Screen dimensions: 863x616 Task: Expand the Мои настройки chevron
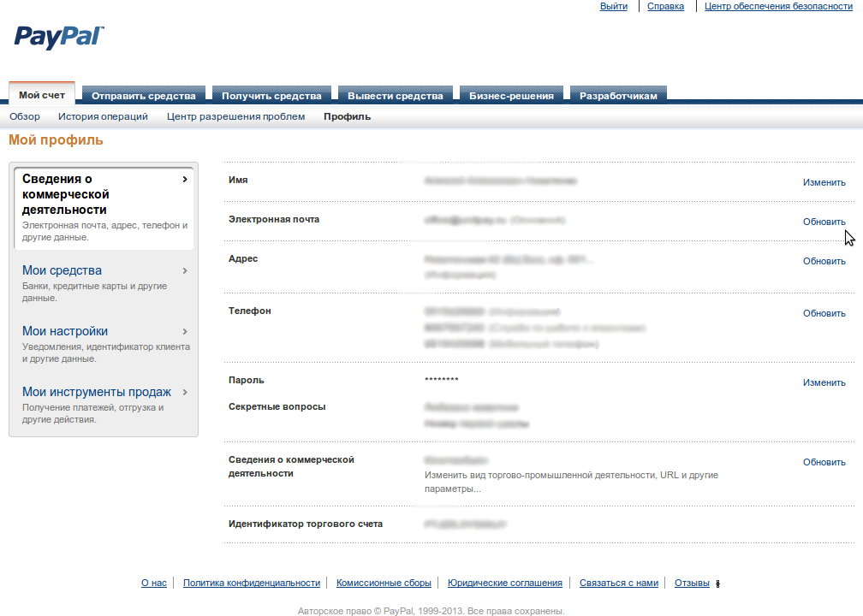coord(185,331)
